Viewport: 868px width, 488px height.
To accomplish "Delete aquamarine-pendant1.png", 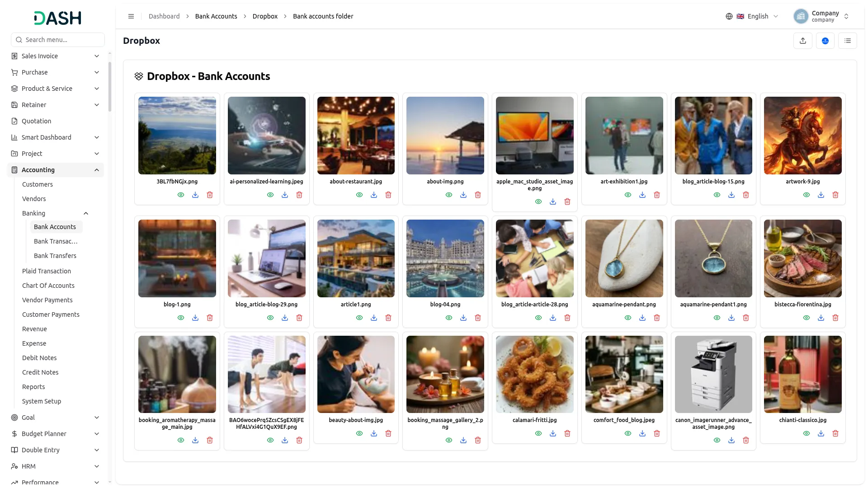I will [746, 318].
